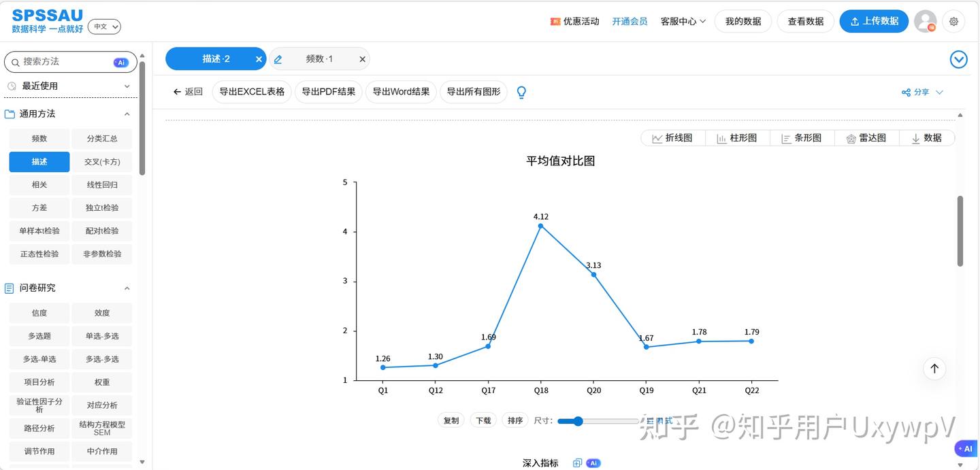Click 导出EXCEL表格
980x470 pixels.
pos(252,92)
